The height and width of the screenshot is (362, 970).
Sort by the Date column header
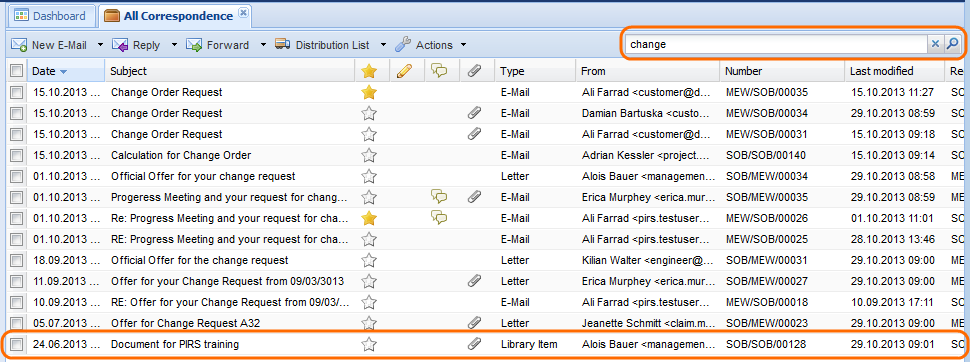(x=66, y=71)
